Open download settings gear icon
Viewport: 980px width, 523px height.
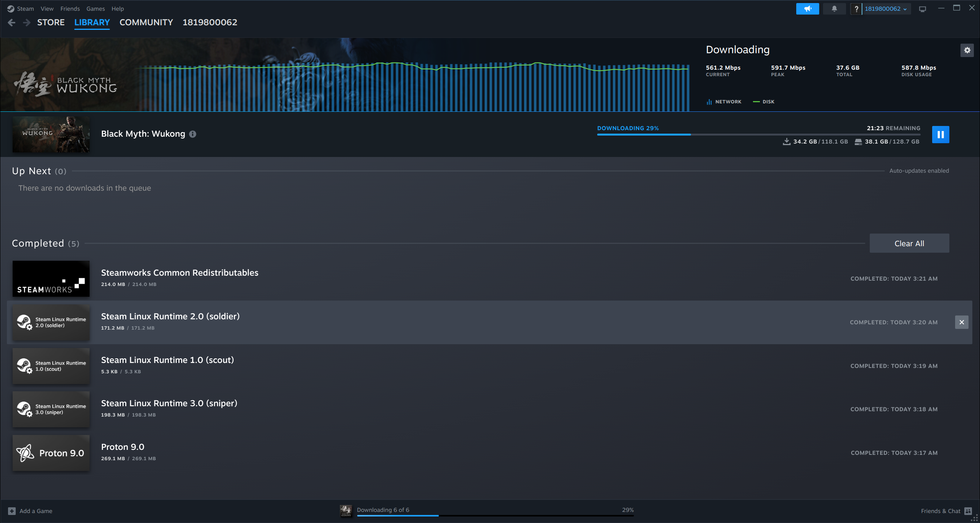tap(967, 50)
